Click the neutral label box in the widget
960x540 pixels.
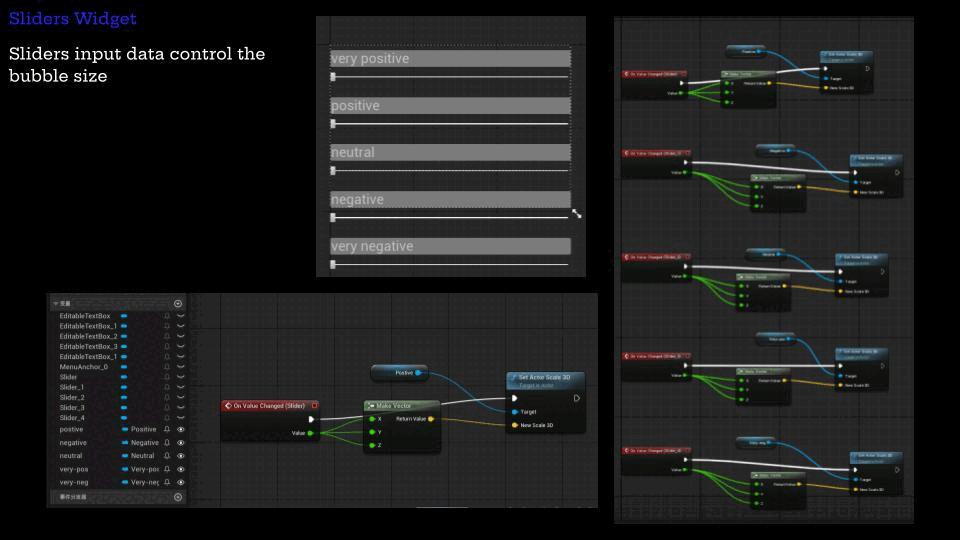(x=450, y=152)
